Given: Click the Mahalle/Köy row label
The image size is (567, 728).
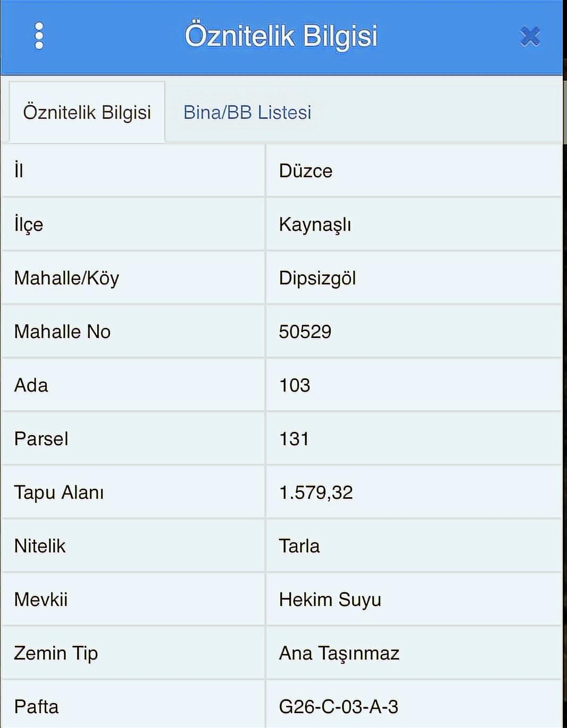Looking at the screenshot, I should coord(67,278).
